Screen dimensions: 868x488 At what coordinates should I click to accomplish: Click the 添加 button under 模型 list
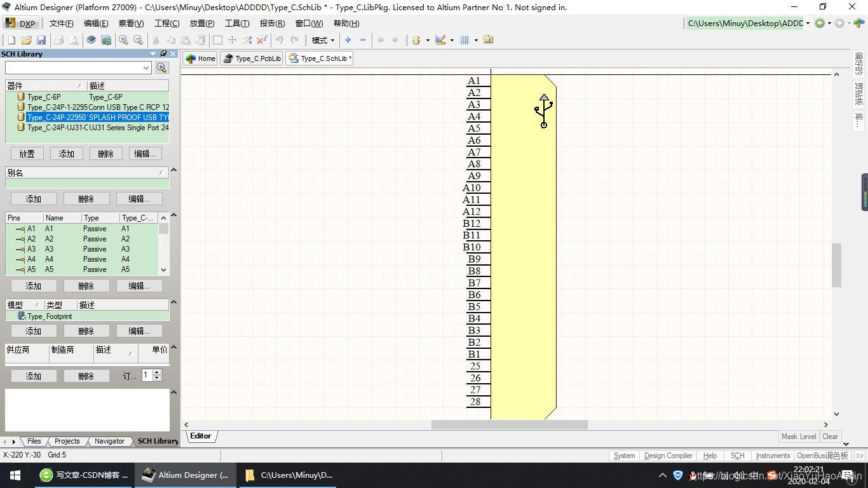pyautogui.click(x=33, y=331)
